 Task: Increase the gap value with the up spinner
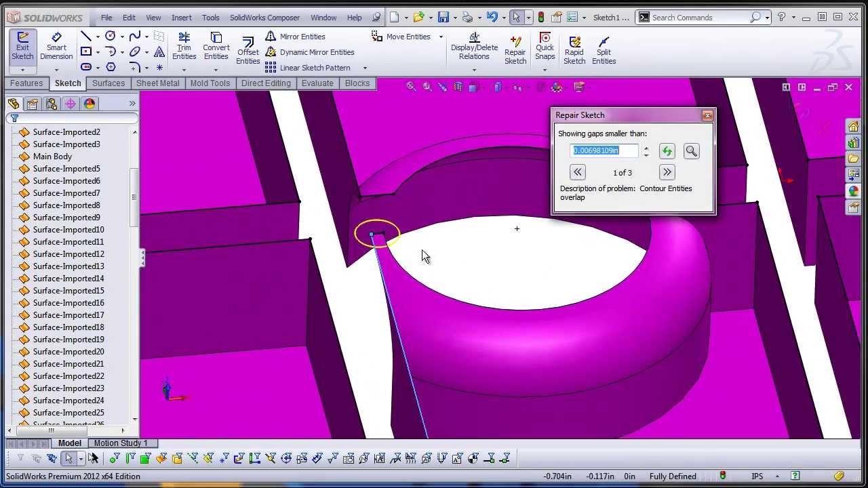[x=646, y=148]
